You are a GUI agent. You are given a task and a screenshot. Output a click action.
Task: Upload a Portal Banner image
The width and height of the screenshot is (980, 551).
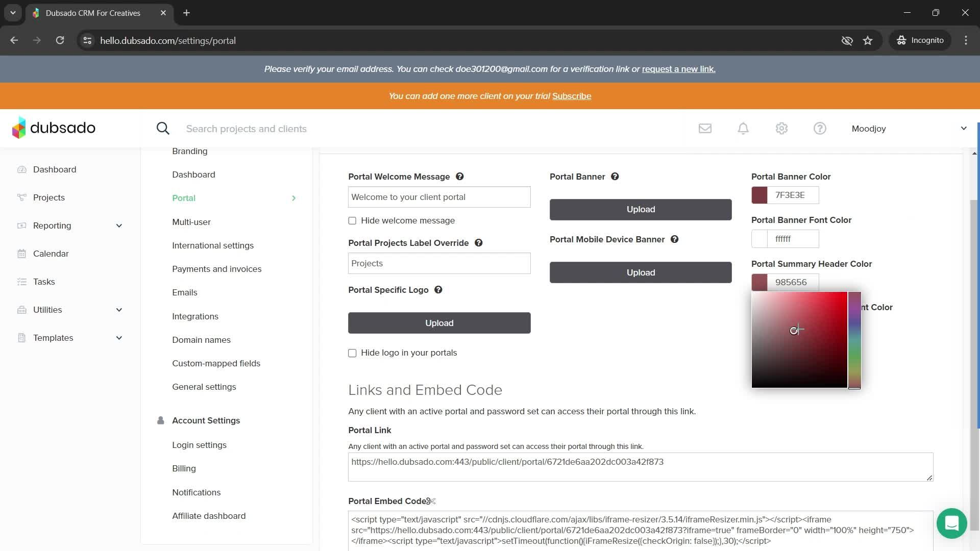pos(641,210)
